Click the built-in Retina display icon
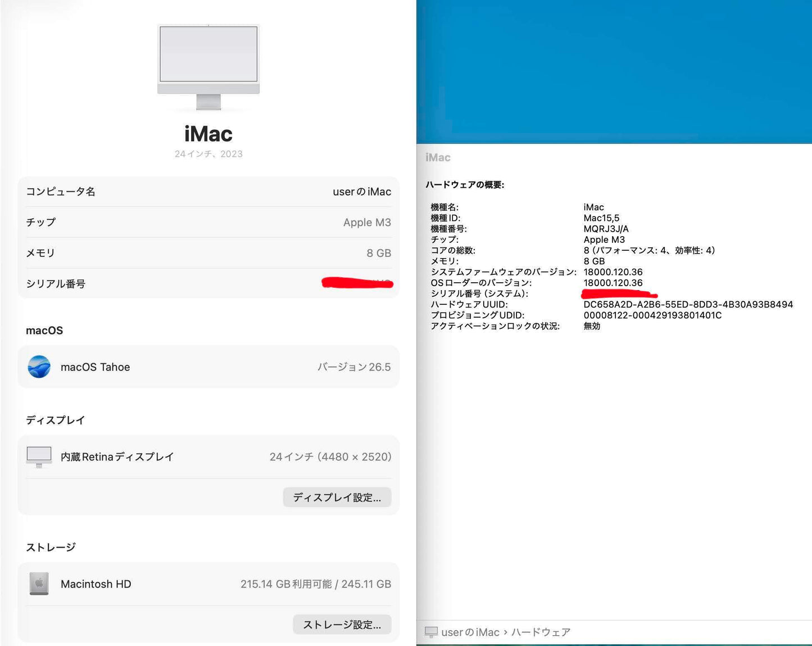 39,457
